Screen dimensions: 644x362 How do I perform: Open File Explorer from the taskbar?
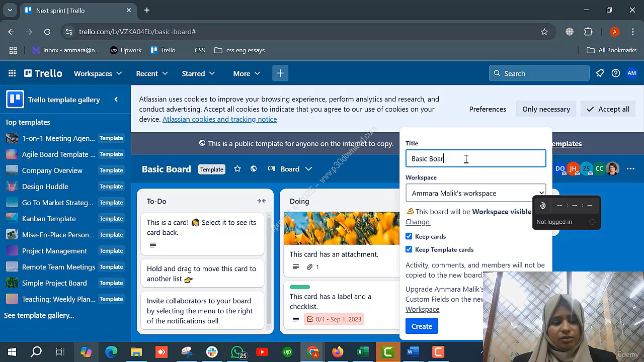(136, 352)
